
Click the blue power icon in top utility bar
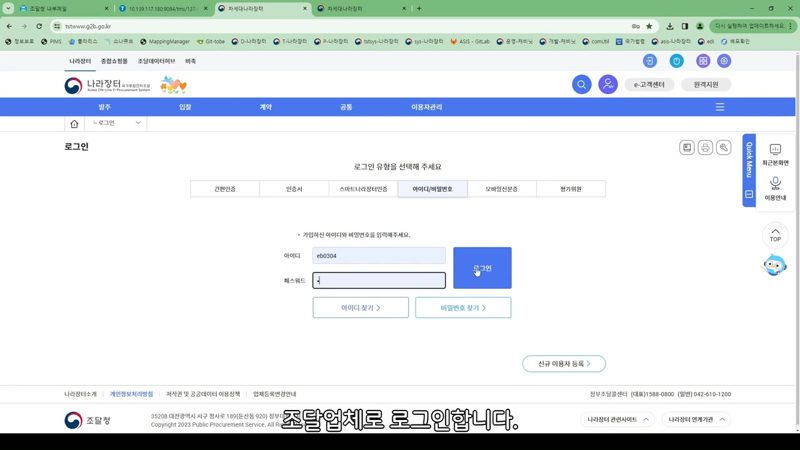(x=676, y=61)
